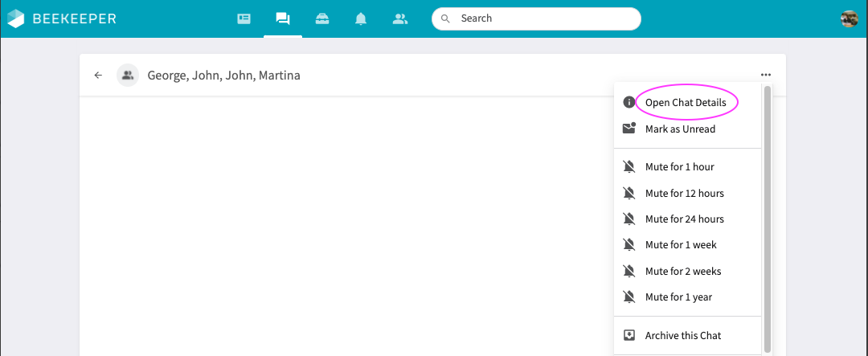
Task: Open the notifications bell icon
Action: (x=361, y=18)
